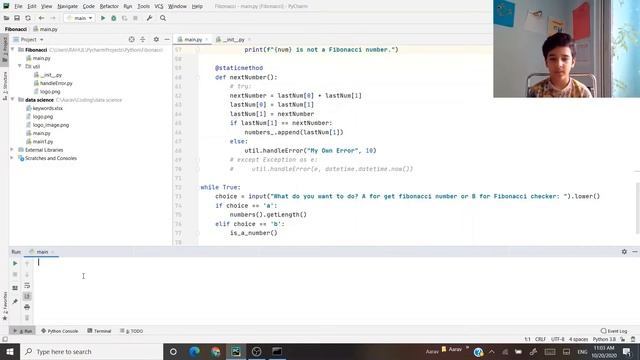640x360 pixels.
Task: Run main with the green play toolbar icon
Action: click(103, 18)
